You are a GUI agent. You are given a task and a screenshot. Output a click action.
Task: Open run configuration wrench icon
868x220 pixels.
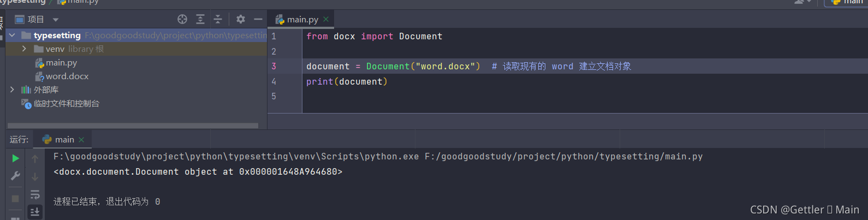pos(16,176)
